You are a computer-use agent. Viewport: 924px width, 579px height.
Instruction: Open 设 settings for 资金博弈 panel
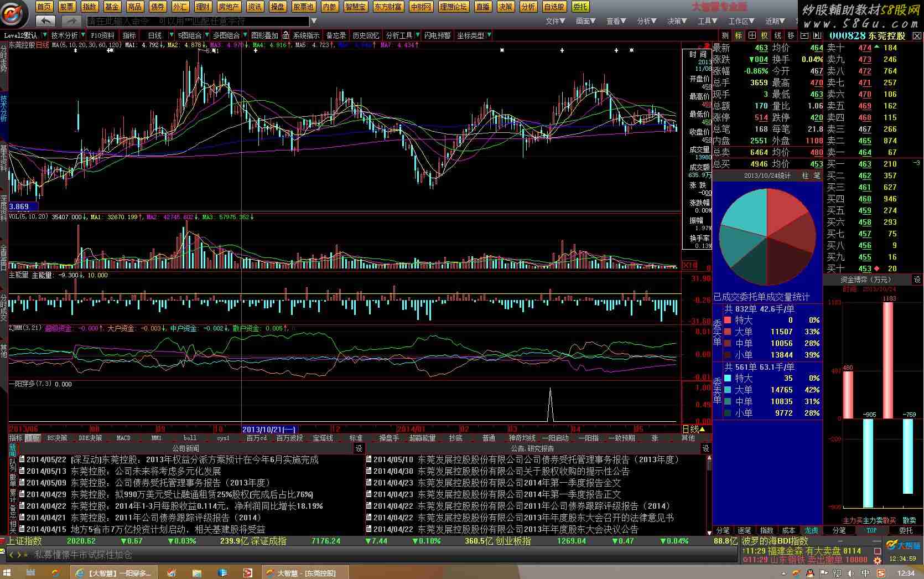[x=917, y=280]
